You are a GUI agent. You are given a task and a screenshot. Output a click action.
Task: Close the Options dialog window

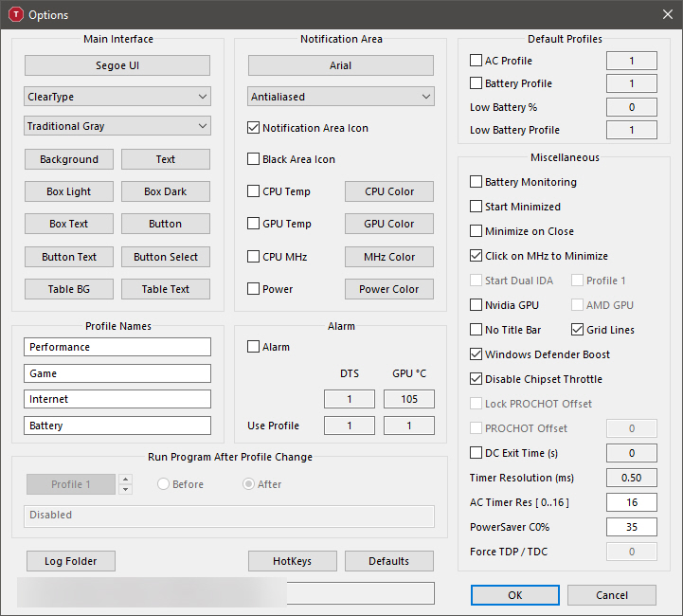pyautogui.click(x=665, y=15)
